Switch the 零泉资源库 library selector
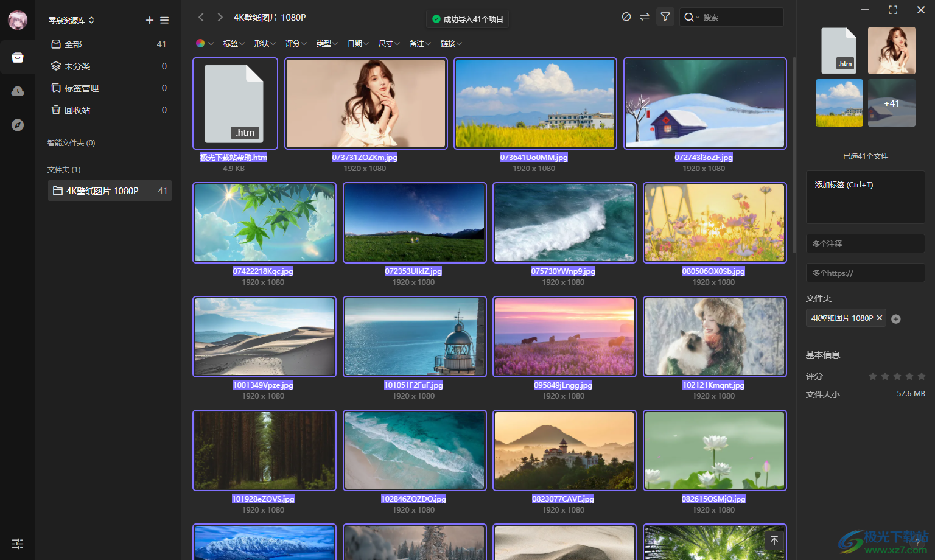 click(x=71, y=20)
